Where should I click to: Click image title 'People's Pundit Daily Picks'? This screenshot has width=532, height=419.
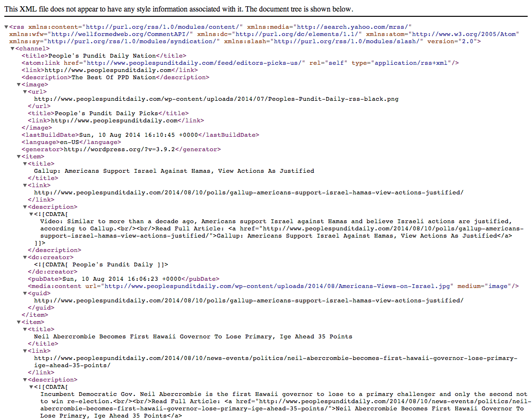[106, 113]
